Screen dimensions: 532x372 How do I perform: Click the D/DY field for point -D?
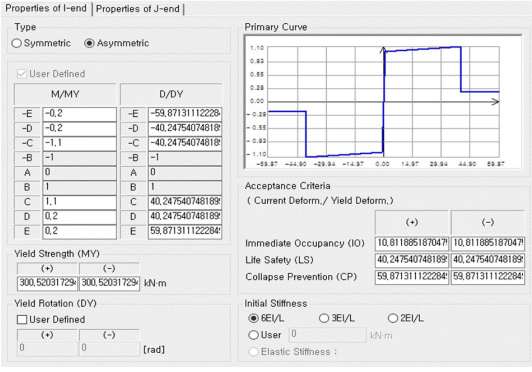point(185,129)
